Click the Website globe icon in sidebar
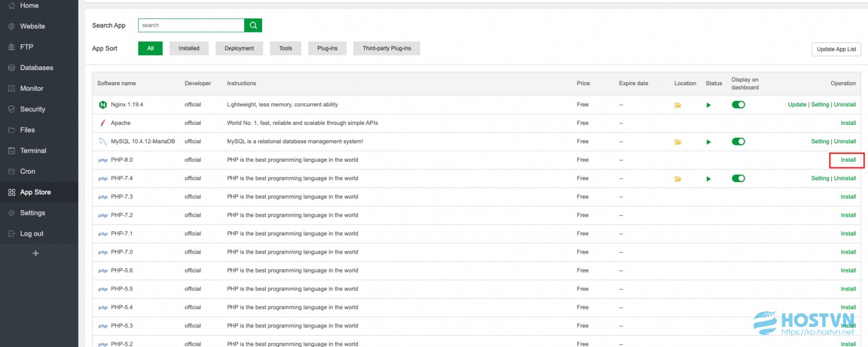Viewport: 868px width, 347px height. (x=11, y=26)
